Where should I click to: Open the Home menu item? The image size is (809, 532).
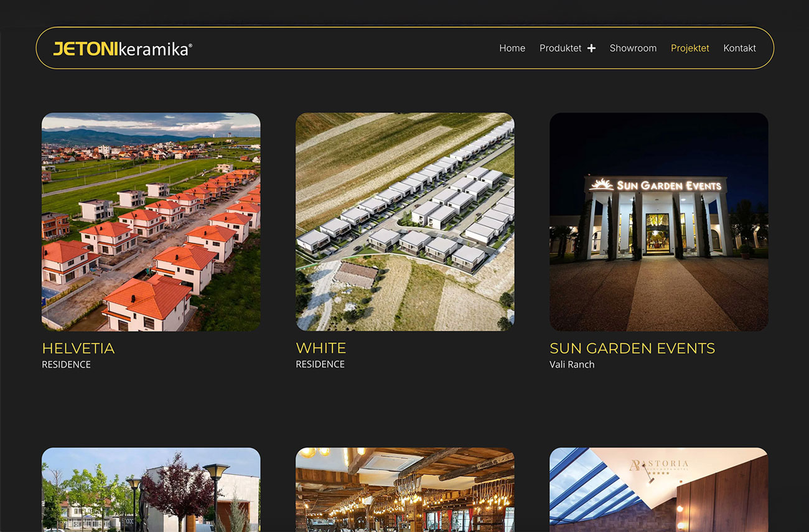point(512,48)
